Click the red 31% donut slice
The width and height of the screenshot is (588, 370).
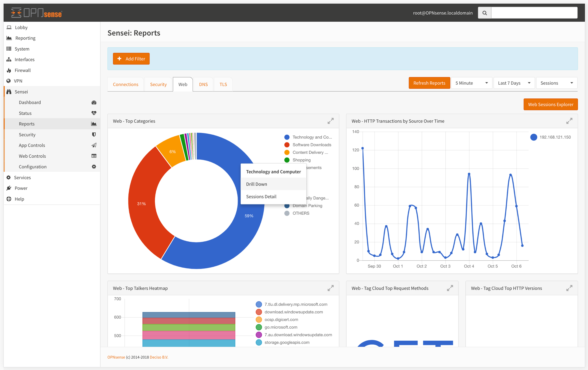[x=141, y=203]
